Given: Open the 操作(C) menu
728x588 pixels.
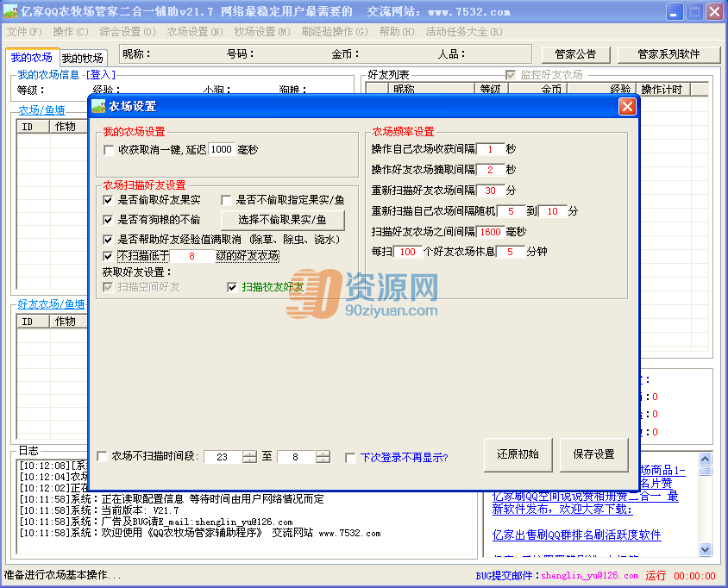Looking at the screenshot, I should (x=71, y=32).
